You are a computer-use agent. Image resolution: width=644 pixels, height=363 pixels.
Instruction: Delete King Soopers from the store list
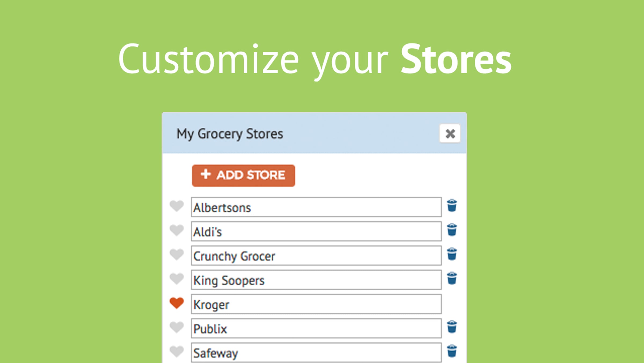tap(452, 278)
